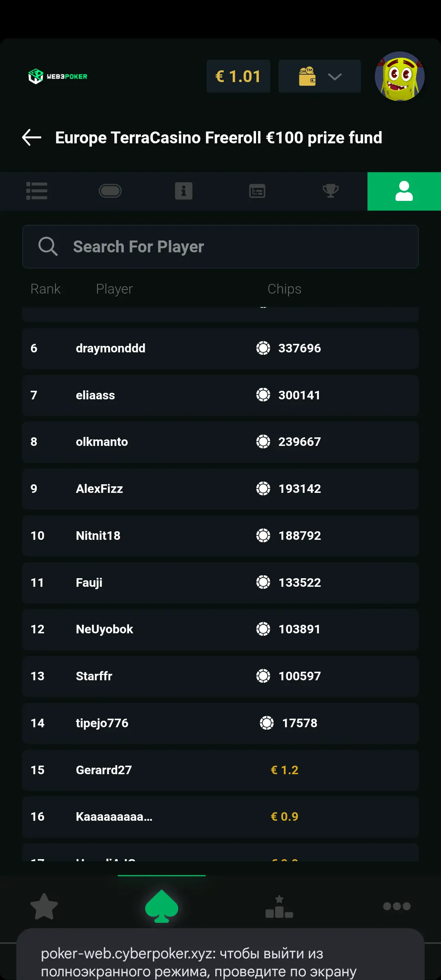Open the leaderboard podium icon
The height and width of the screenshot is (980, 441).
(x=279, y=906)
